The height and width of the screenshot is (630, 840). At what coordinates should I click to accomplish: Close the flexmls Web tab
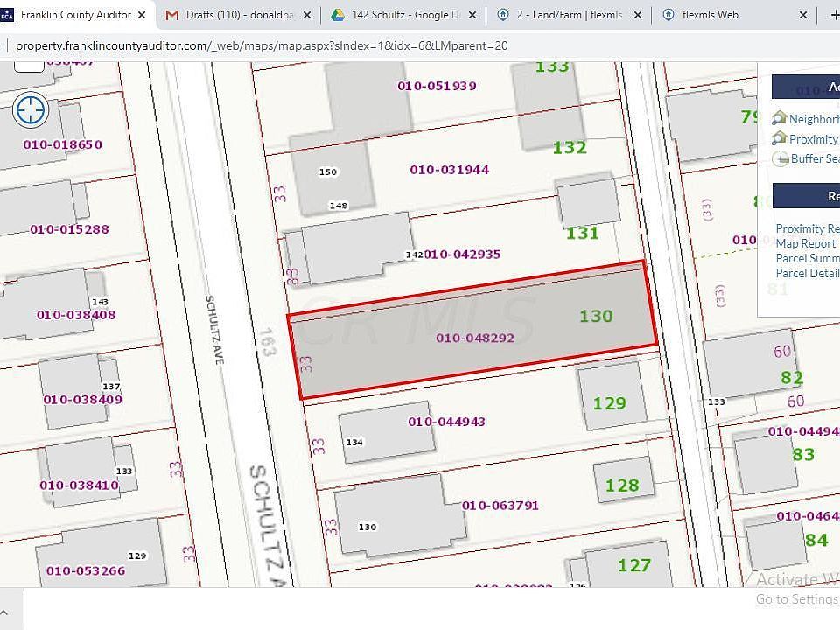coord(803,15)
